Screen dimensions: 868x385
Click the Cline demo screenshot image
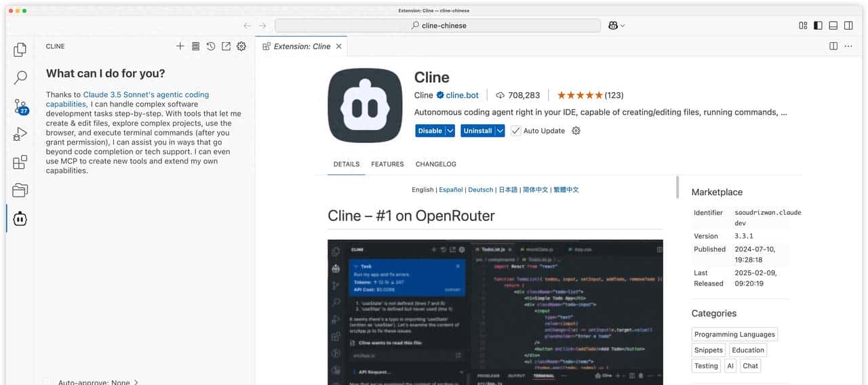(x=495, y=312)
